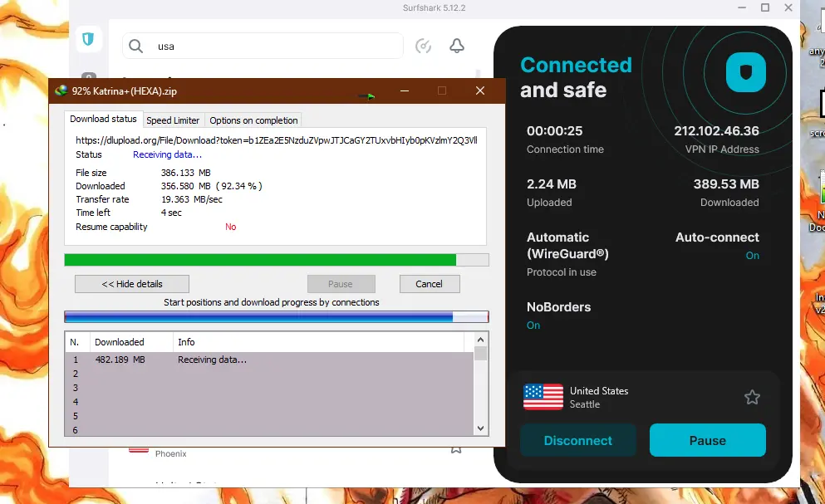Click the Downloaded column header
The width and height of the screenshot is (825, 504).
(131, 342)
